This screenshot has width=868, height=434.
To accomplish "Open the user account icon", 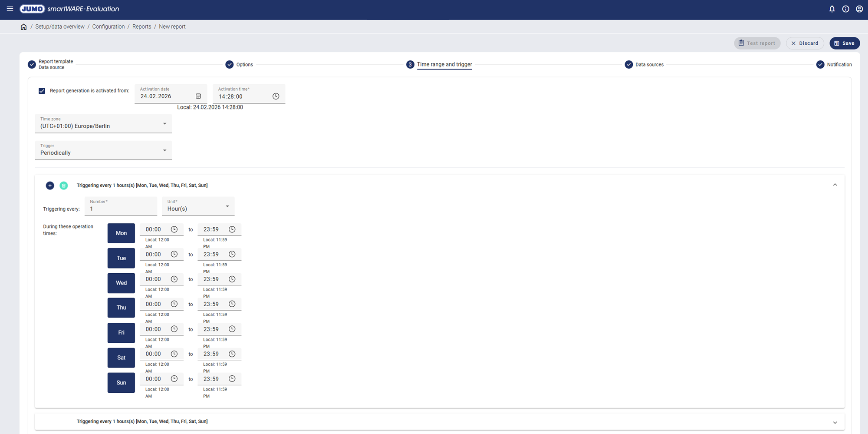I will click(x=859, y=9).
